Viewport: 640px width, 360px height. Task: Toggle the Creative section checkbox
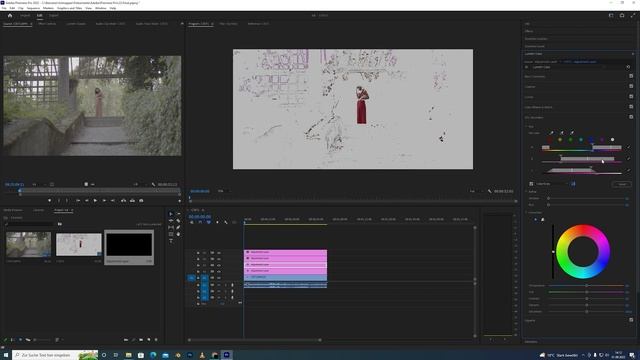click(x=631, y=86)
